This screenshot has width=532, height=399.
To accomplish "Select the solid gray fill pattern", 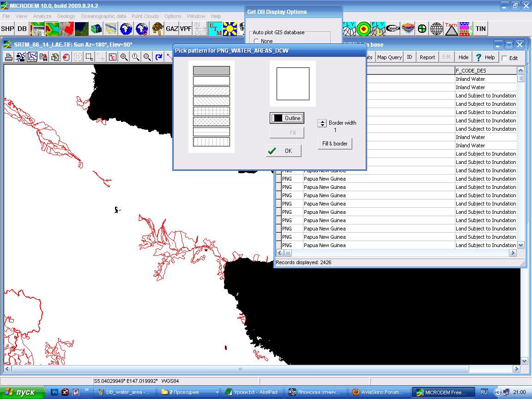I will point(212,71).
